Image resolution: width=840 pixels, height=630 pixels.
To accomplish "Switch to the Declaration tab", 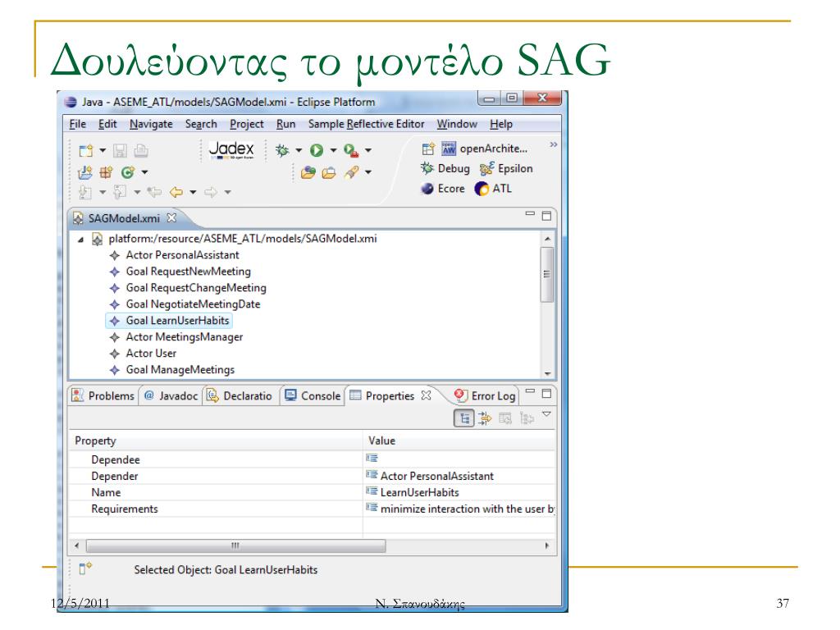I will point(240,396).
